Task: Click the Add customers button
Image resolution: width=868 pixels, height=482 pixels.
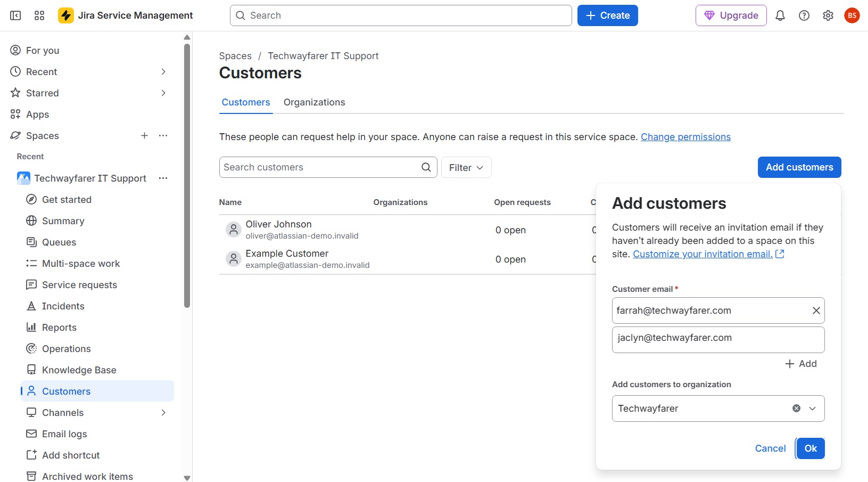Action: click(x=799, y=167)
